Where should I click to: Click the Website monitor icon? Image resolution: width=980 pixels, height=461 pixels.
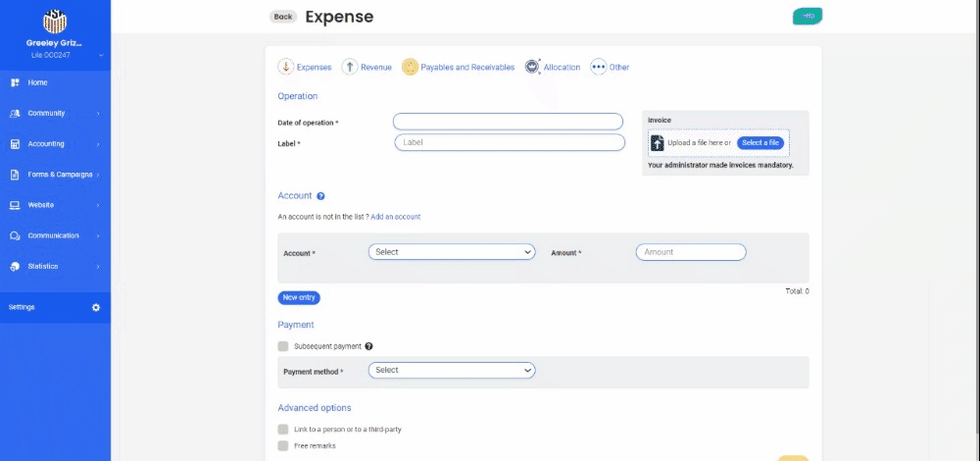pyautogui.click(x=16, y=205)
